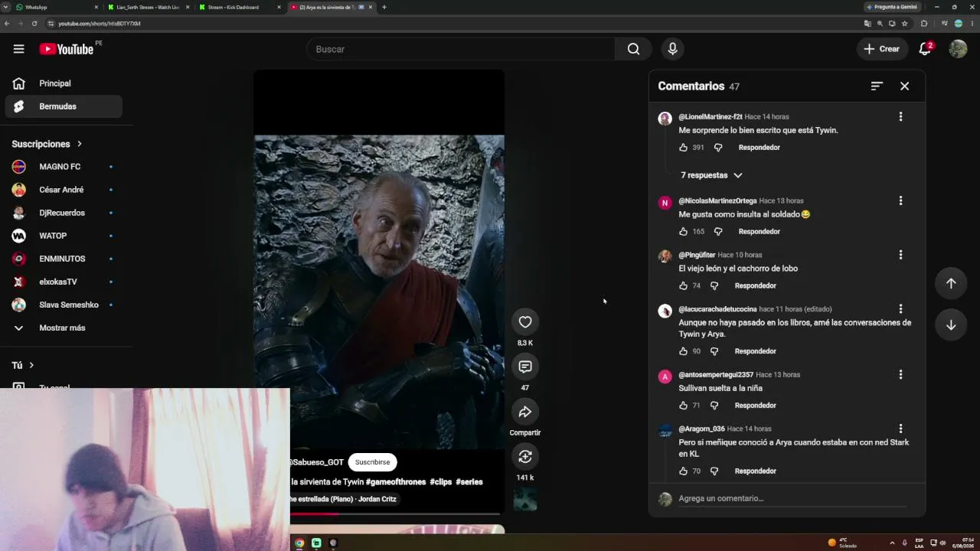
Task: Go to the previous Short with up arrow
Action: tap(951, 283)
